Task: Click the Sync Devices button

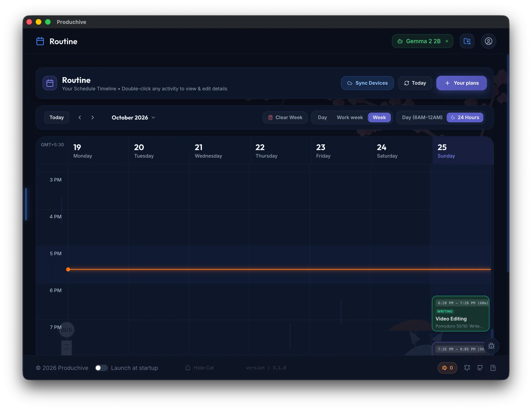Action: [367, 83]
